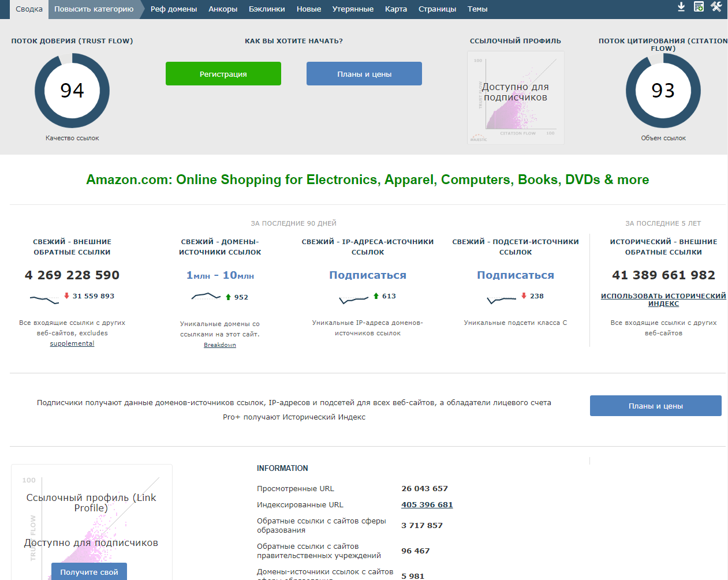Open the Реф домены tab
The image size is (728, 580).
tap(174, 9)
